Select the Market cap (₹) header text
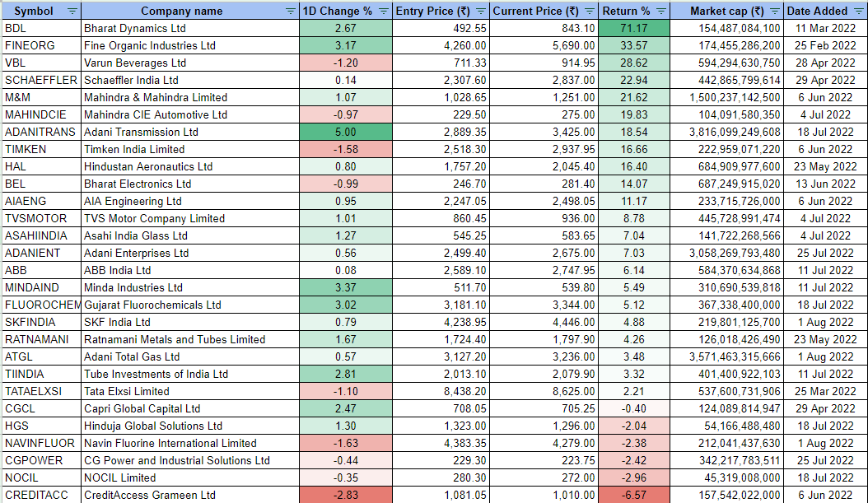This screenshot has width=868, height=503. click(x=727, y=11)
